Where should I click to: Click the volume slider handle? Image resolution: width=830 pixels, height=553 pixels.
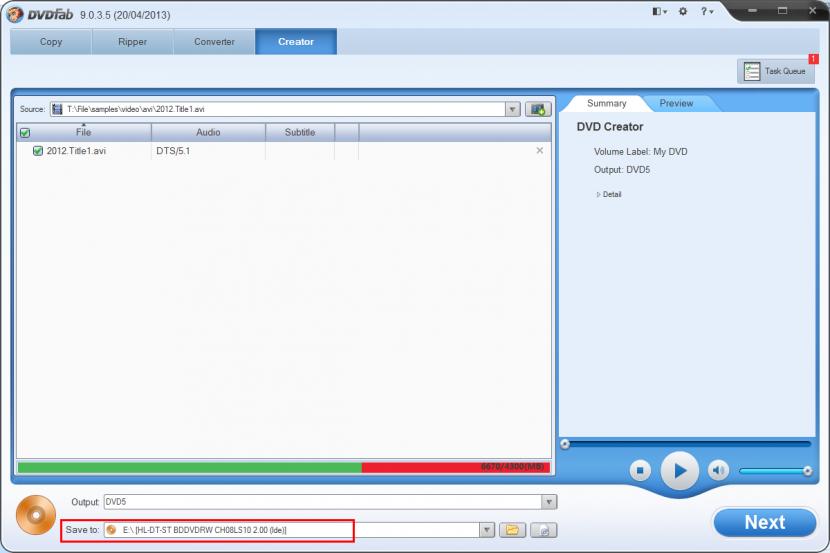click(807, 470)
